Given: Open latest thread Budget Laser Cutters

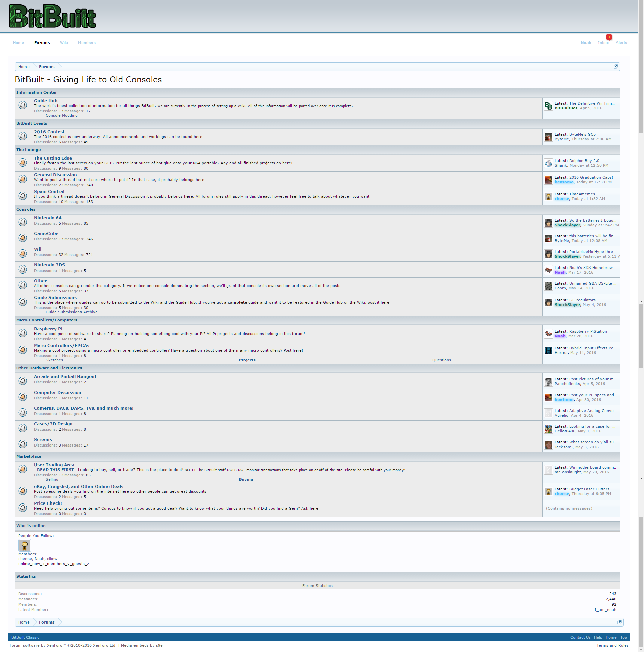Looking at the screenshot, I should [589, 489].
